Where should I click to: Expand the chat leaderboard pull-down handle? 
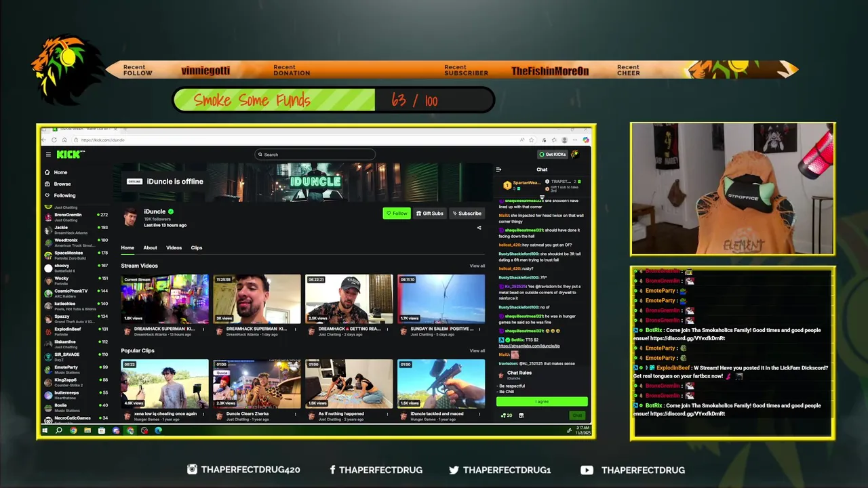(542, 198)
